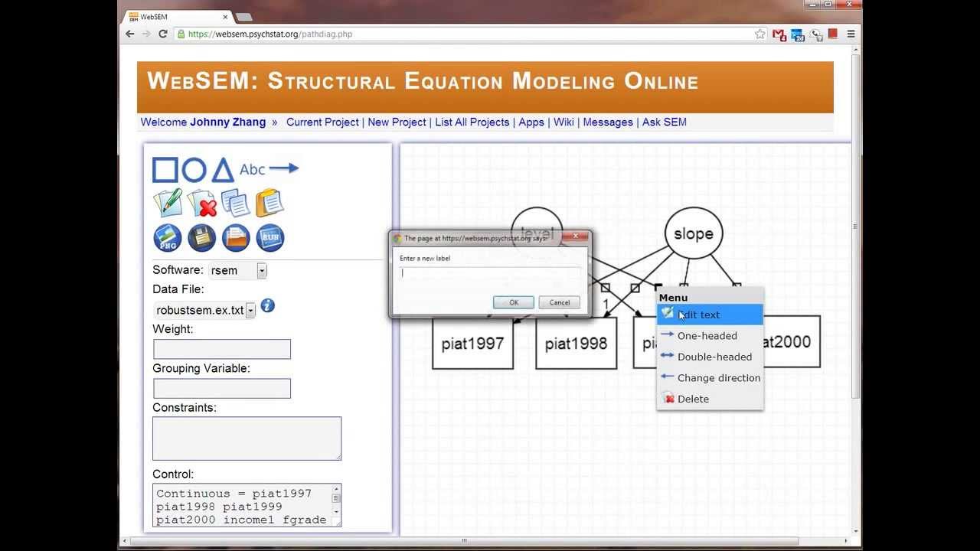Open the blue calendar extension icon
The width and height of the screenshot is (980, 551).
[798, 34]
